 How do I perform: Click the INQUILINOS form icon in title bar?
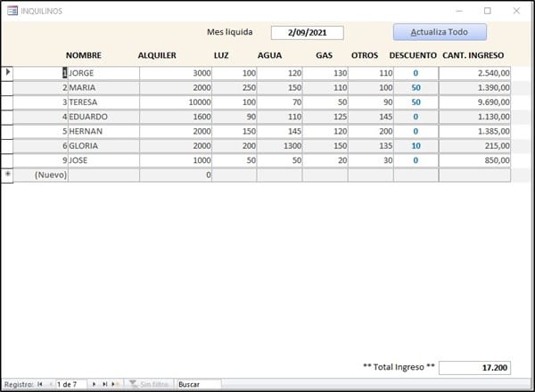pyautogui.click(x=11, y=11)
